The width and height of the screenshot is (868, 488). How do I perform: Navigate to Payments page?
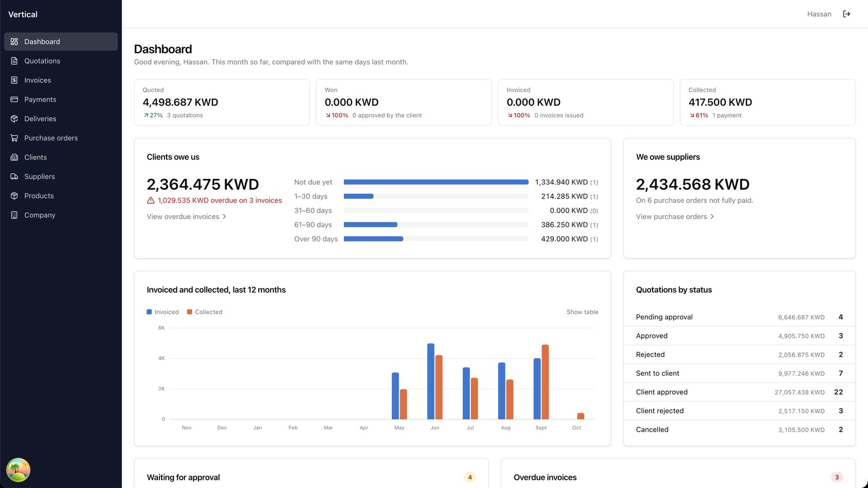61,99
